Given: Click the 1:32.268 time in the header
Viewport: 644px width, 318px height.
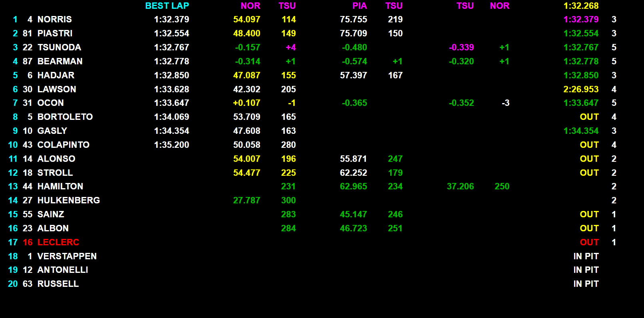Looking at the screenshot, I should [x=580, y=6].
